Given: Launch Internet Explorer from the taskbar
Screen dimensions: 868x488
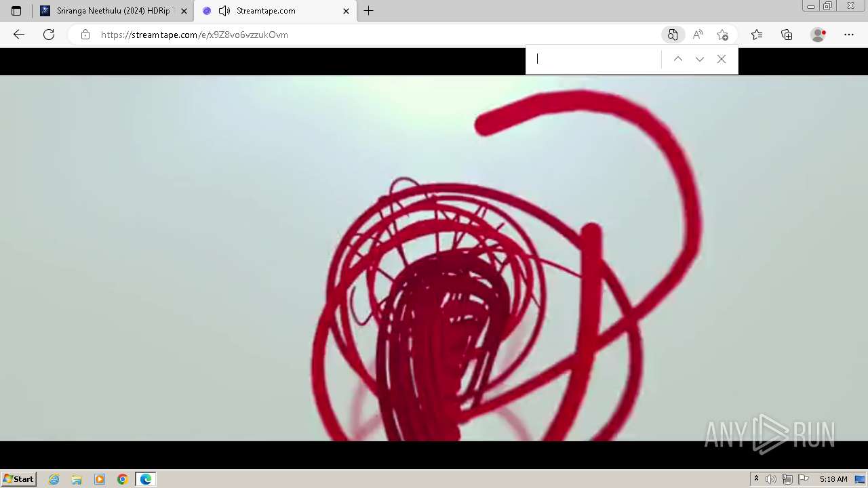Looking at the screenshot, I should (54, 479).
